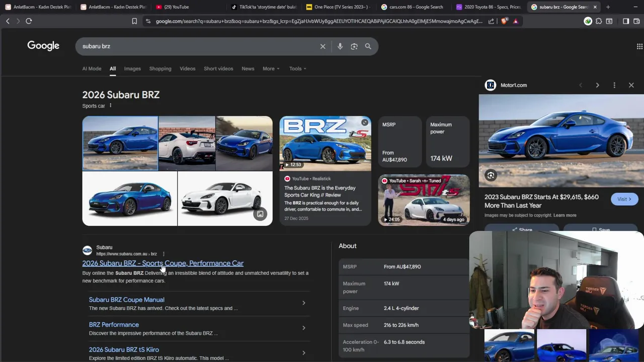Click the Visit button in preview panel
The image size is (644, 362).
coord(624,199)
